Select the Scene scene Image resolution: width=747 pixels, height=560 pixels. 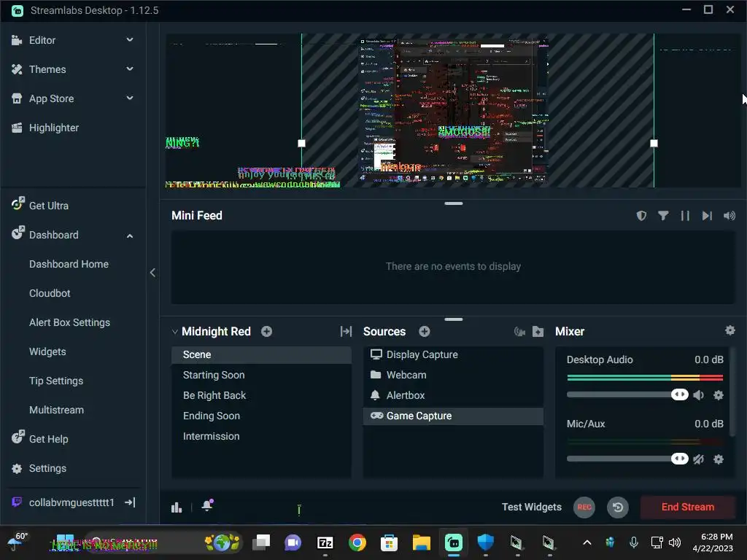click(261, 355)
